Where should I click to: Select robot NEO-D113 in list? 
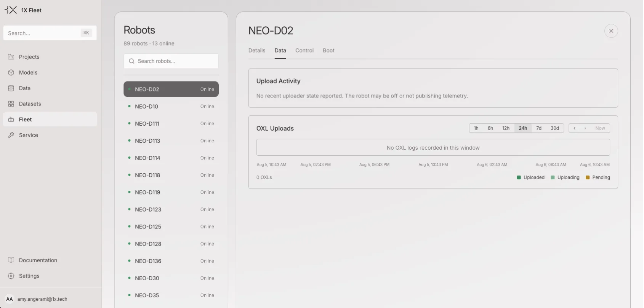click(x=171, y=140)
